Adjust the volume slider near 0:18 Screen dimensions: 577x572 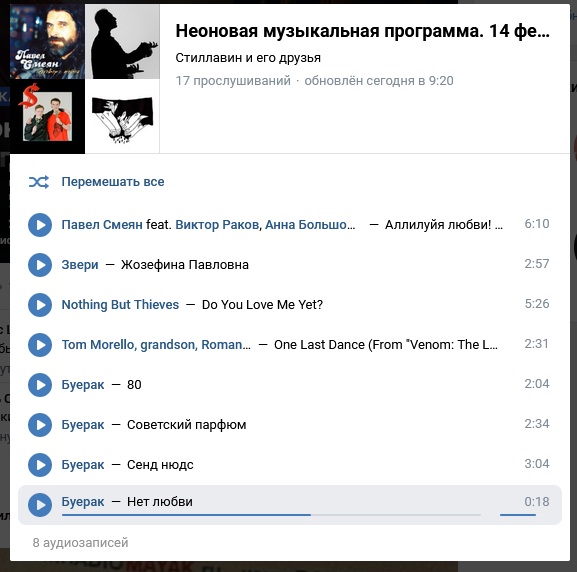point(518,515)
